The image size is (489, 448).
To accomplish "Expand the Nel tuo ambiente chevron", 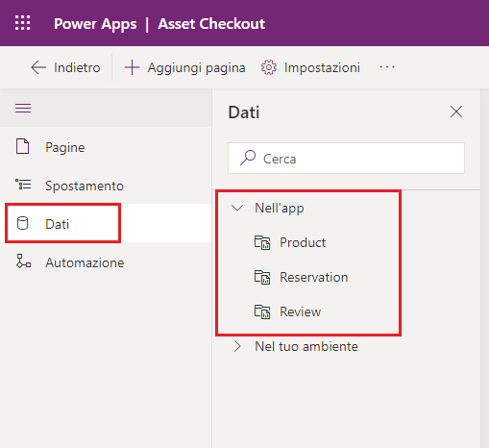I will click(x=237, y=346).
